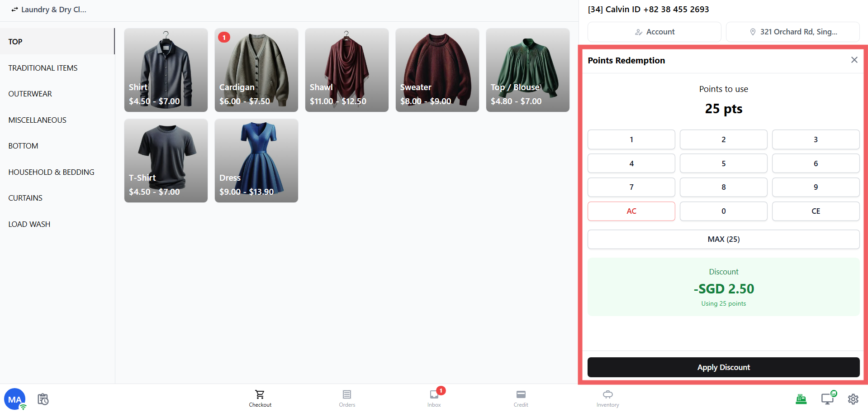
Task: Click the customer name Calvin ID header
Action: pos(648,10)
